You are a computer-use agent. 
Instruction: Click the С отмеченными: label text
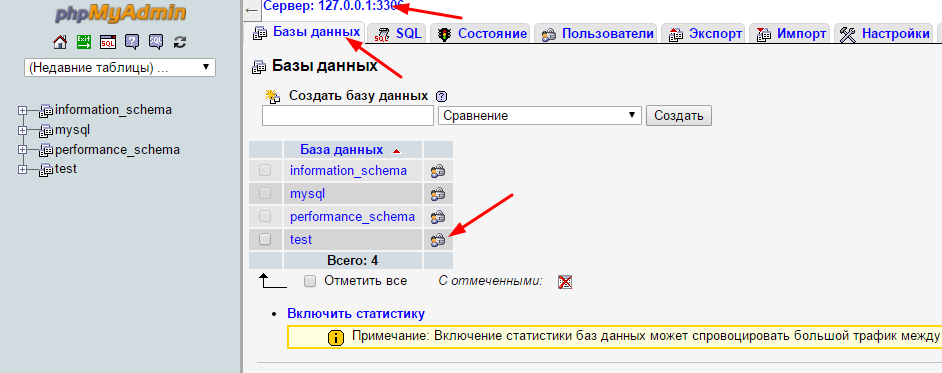(x=490, y=281)
